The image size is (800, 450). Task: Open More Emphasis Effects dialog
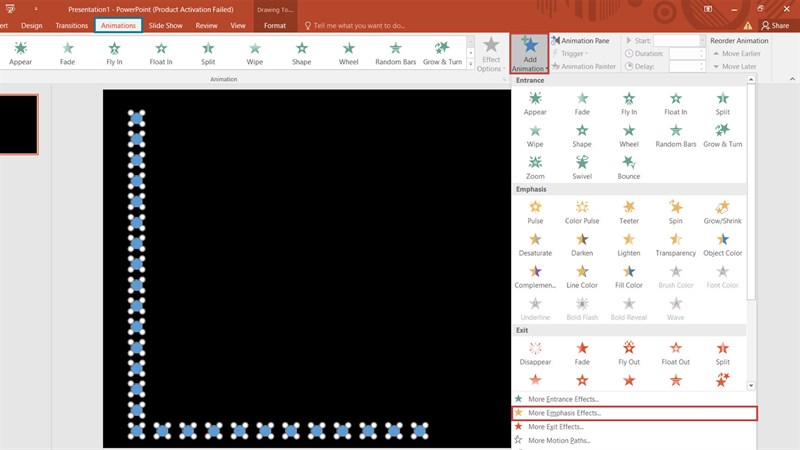pos(635,413)
